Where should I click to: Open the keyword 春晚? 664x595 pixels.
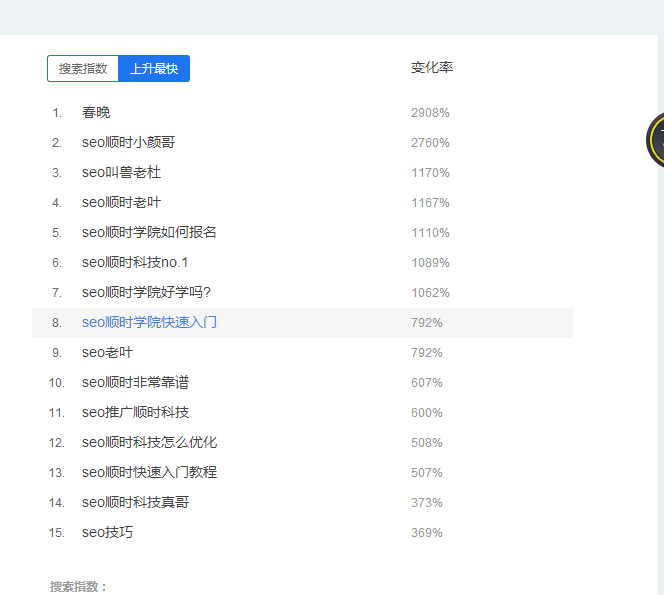click(x=96, y=113)
